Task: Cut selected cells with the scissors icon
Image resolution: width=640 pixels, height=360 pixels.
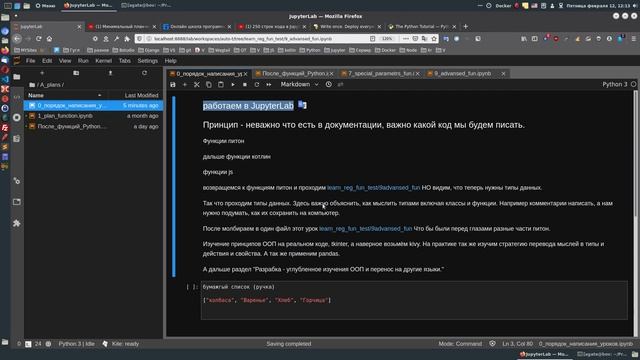Action: point(197,84)
